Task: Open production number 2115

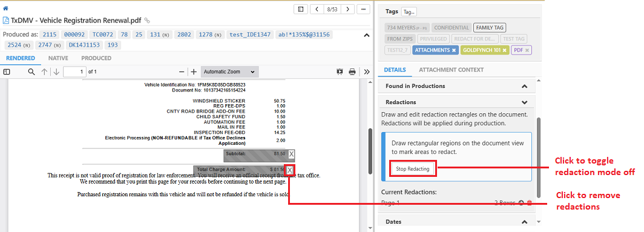Action: tap(50, 35)
